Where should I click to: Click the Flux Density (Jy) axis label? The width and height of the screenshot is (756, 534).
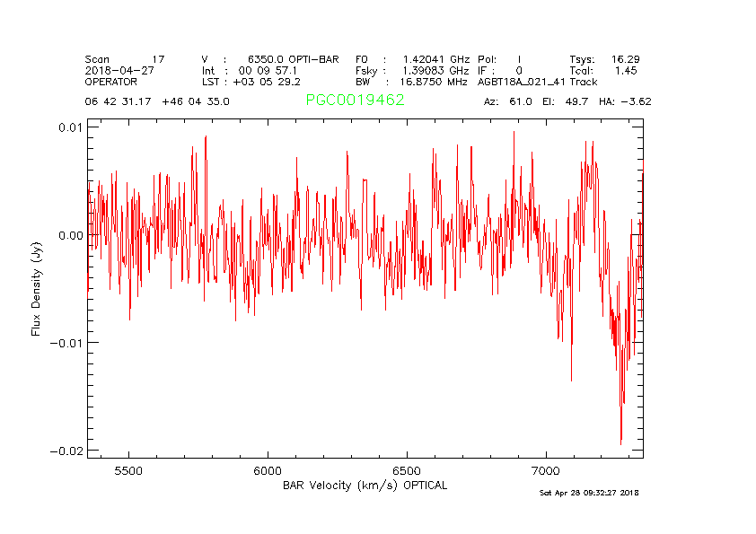click(x=37, y=288)
